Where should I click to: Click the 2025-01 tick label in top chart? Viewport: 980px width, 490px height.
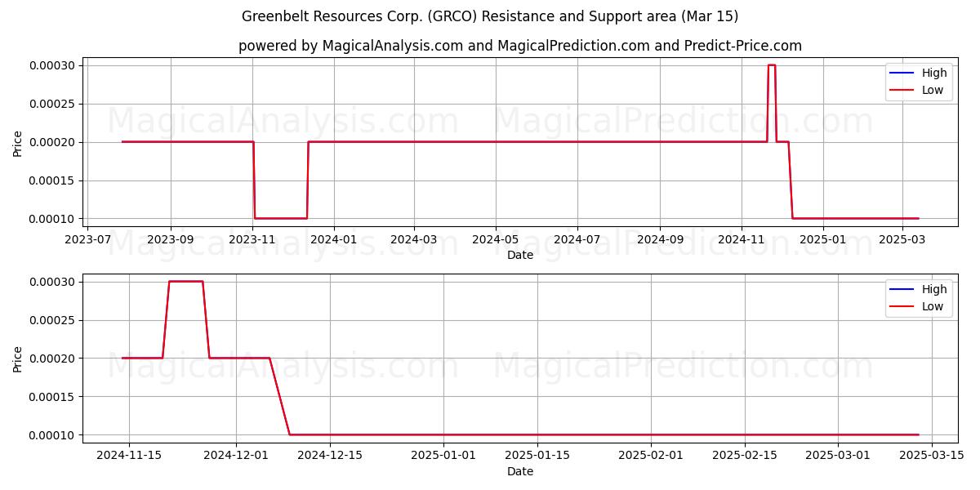pyautogui.click(x=823, y=240)
